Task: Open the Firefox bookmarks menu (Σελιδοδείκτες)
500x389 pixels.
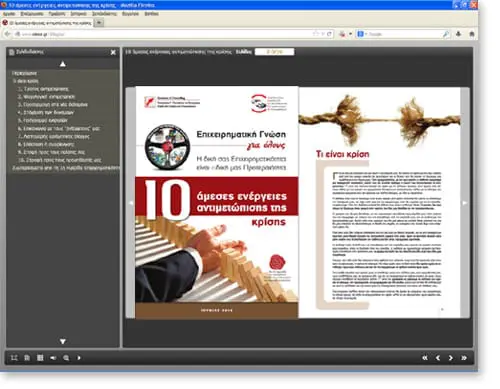Action: coord(104,14)
